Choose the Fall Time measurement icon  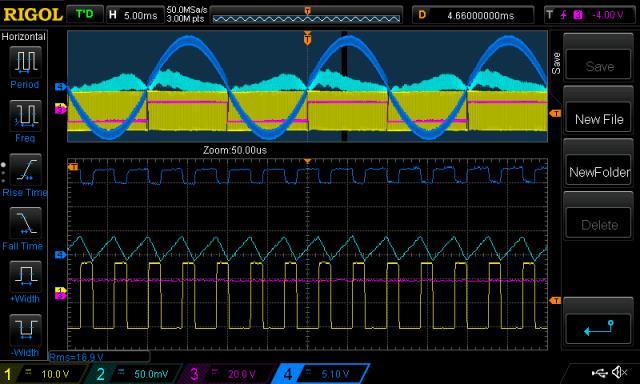(x=25, y=223)
